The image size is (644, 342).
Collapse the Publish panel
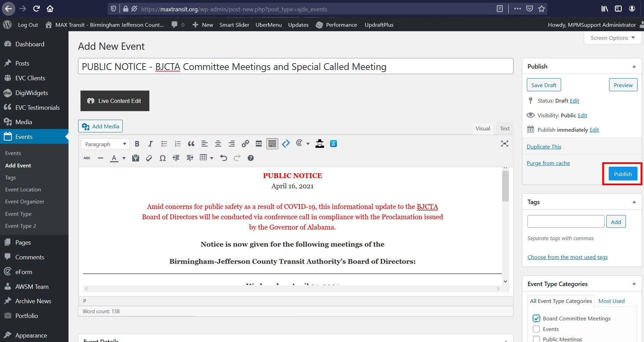[634, 67]
